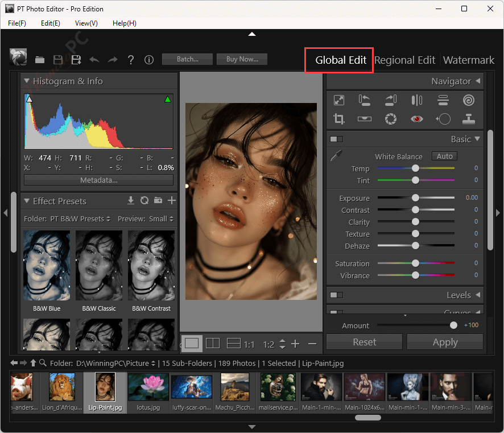The width and height of the screenshot is (504, 433).
Task: Expand the Levels panel arrow
Action: coord(478,295)
